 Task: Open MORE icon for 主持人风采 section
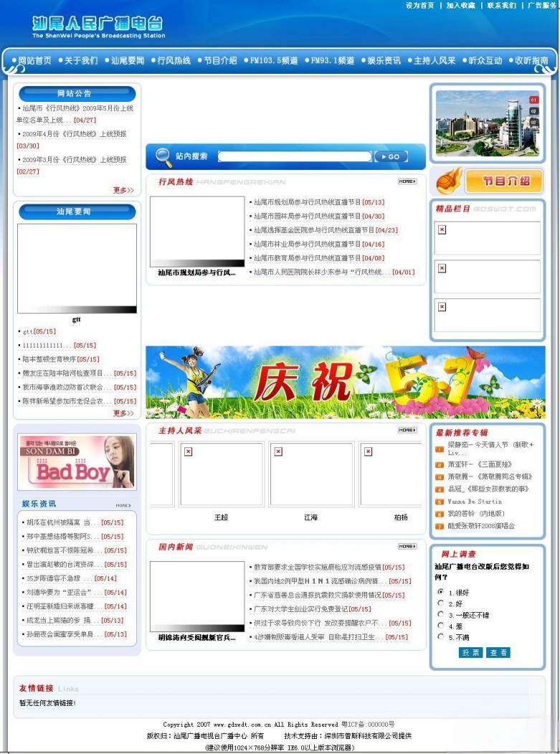tap(407, 430)
